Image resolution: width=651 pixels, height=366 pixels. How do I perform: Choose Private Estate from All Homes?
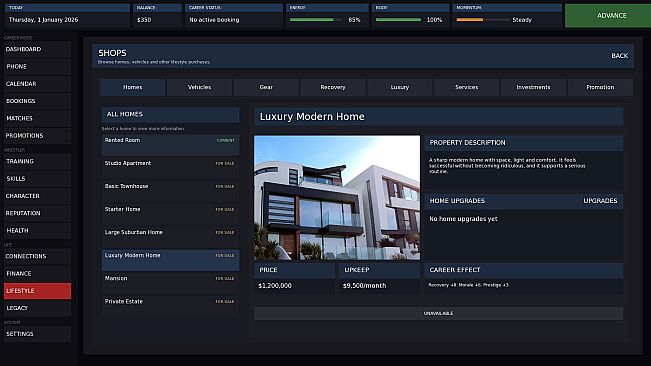(x=170, y=306)
